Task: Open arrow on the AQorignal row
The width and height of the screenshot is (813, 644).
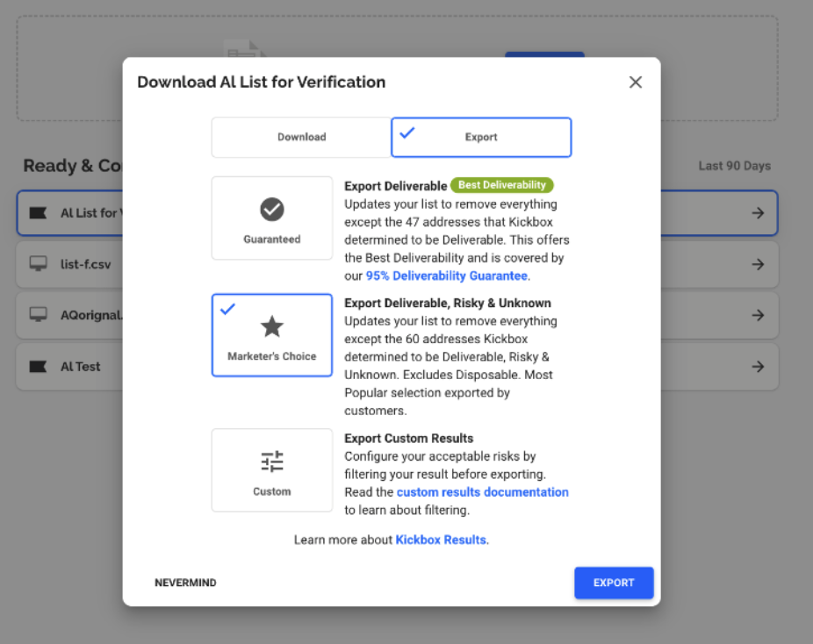Action: [758, 315]
